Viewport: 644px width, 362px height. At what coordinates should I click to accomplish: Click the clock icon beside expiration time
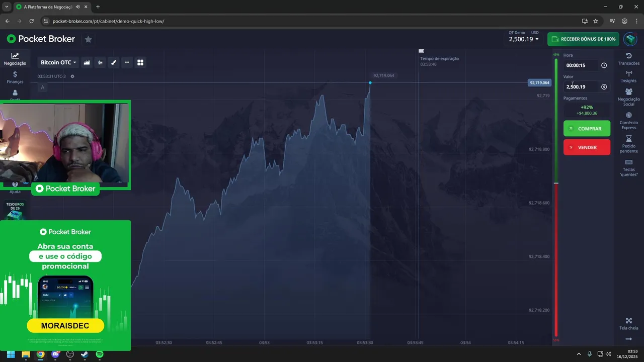pos(604,65)
